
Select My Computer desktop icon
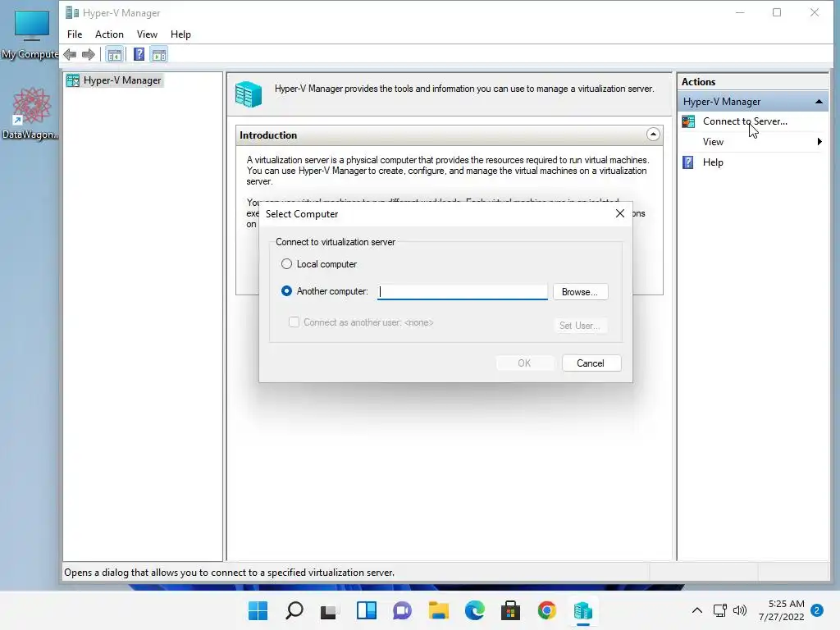(30, 34)
